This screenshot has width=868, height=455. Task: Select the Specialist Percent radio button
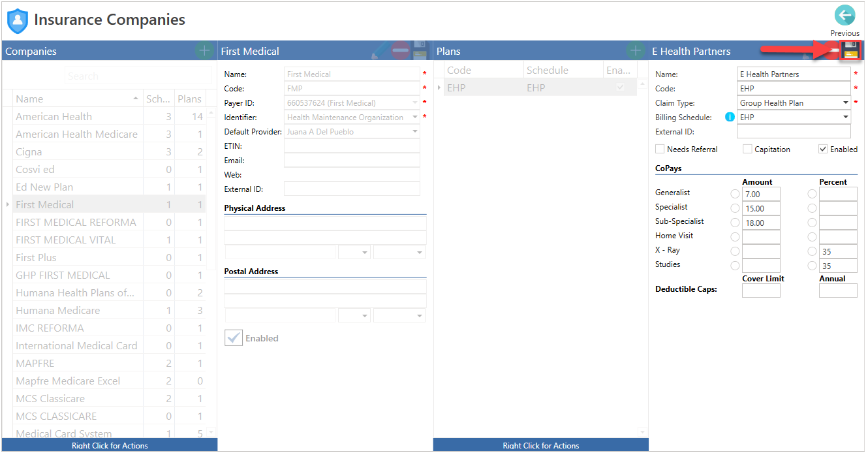coord(812,208)
